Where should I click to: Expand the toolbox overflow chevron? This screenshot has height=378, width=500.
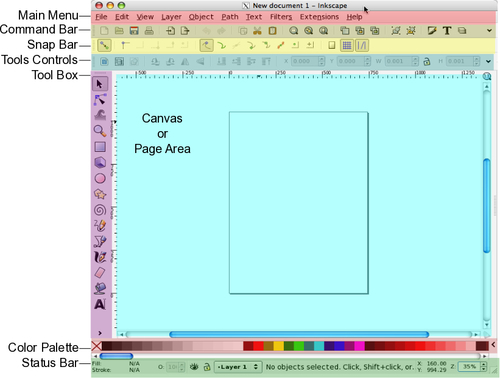coord(100,333)
